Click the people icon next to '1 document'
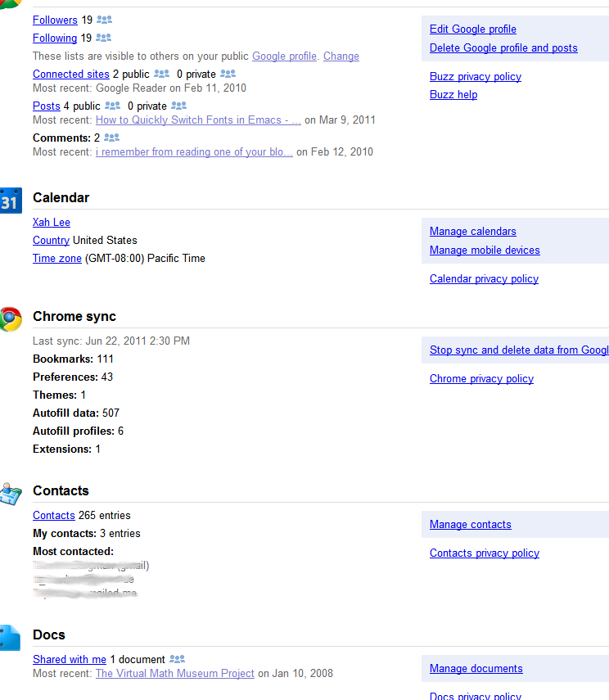The image size is (609, 700). [x=178, y=658]
